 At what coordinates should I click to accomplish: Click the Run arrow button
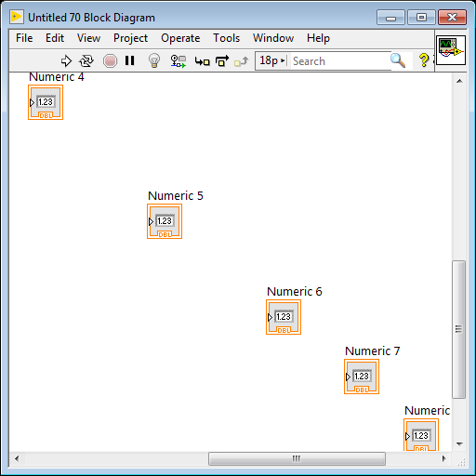(x=66, y=61)
